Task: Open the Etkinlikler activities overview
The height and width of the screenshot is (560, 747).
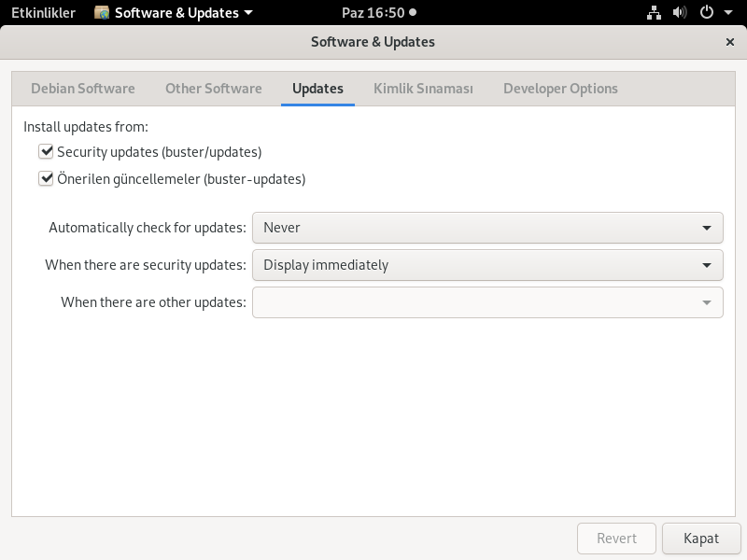Action: pos(43,13)
